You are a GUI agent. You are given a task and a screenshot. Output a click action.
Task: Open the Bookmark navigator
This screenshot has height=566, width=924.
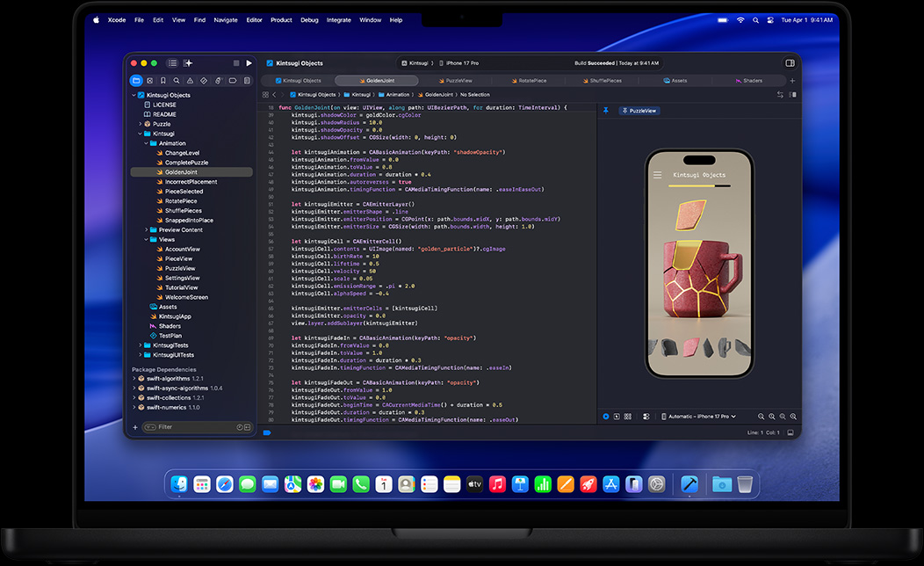(x=163, y=80)
